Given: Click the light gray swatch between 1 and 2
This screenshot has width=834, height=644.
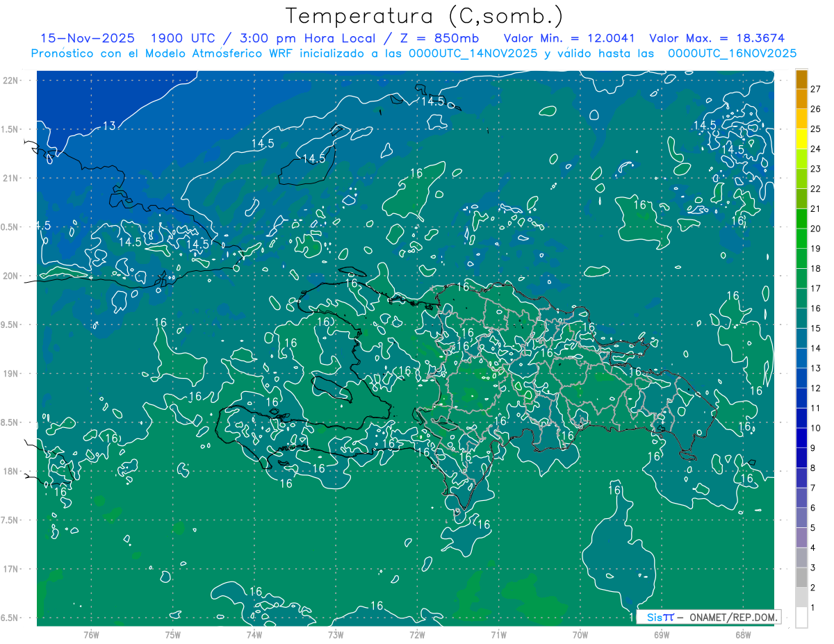Looking at the screenshot, I should click(801, 597).
